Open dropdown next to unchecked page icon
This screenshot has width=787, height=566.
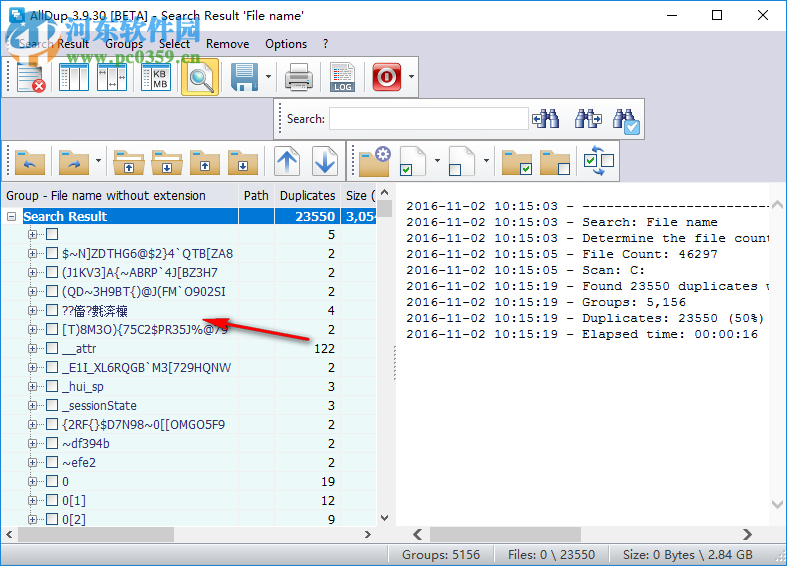(x=486, y=161)
